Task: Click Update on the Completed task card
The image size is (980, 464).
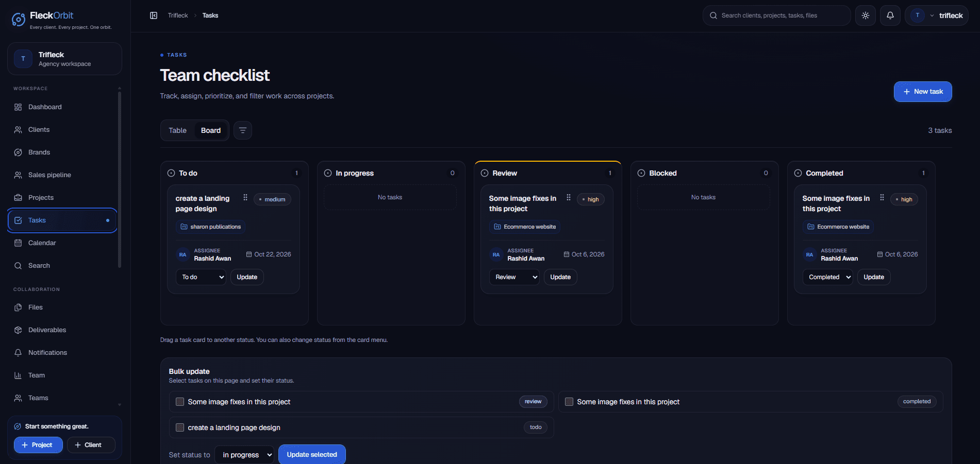Action: tap(874, 277)
